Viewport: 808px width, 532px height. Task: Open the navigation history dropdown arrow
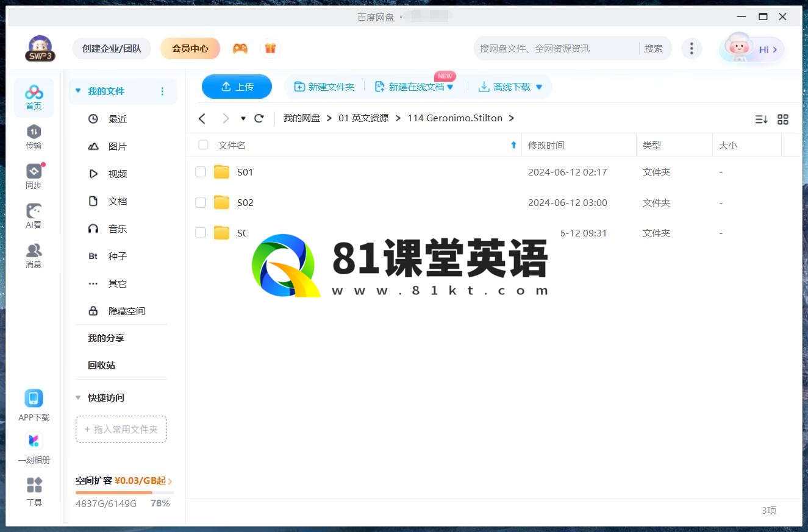(243, 118)
